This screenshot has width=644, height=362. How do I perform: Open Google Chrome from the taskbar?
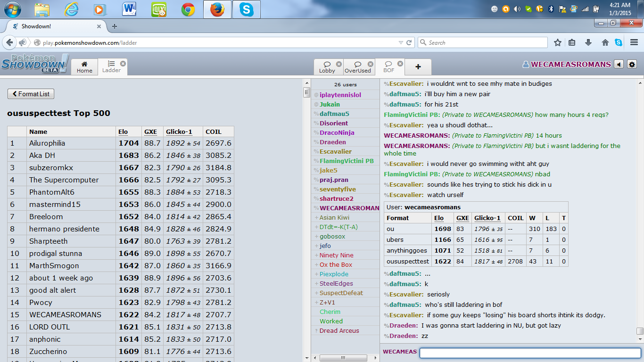[188, 9]
